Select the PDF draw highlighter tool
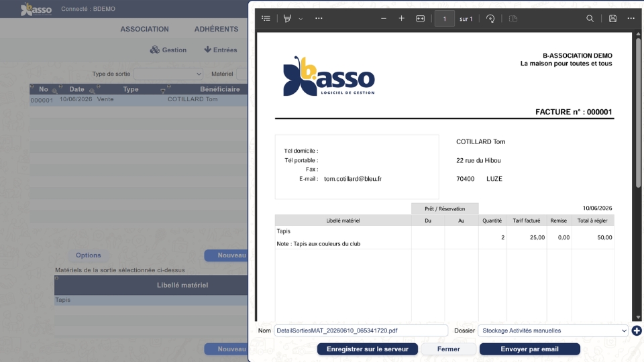Screen dimensions: 644x362 (x=288, y=19)
